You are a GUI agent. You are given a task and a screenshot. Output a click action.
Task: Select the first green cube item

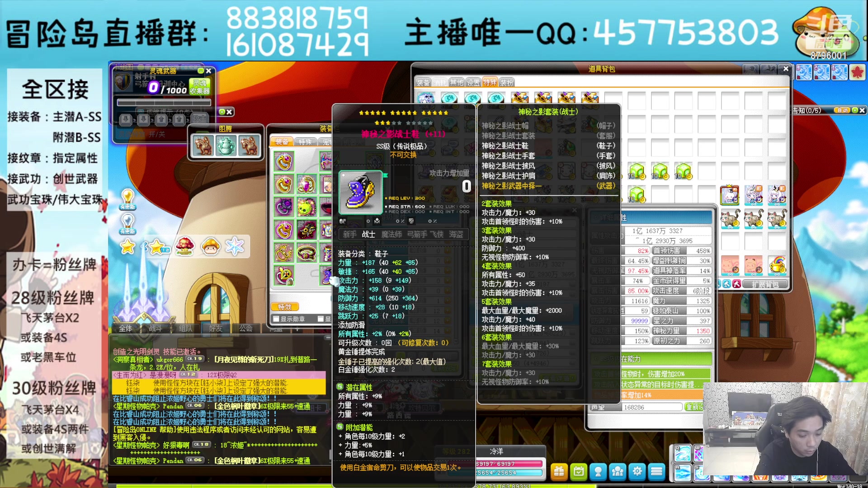(637, 172)
